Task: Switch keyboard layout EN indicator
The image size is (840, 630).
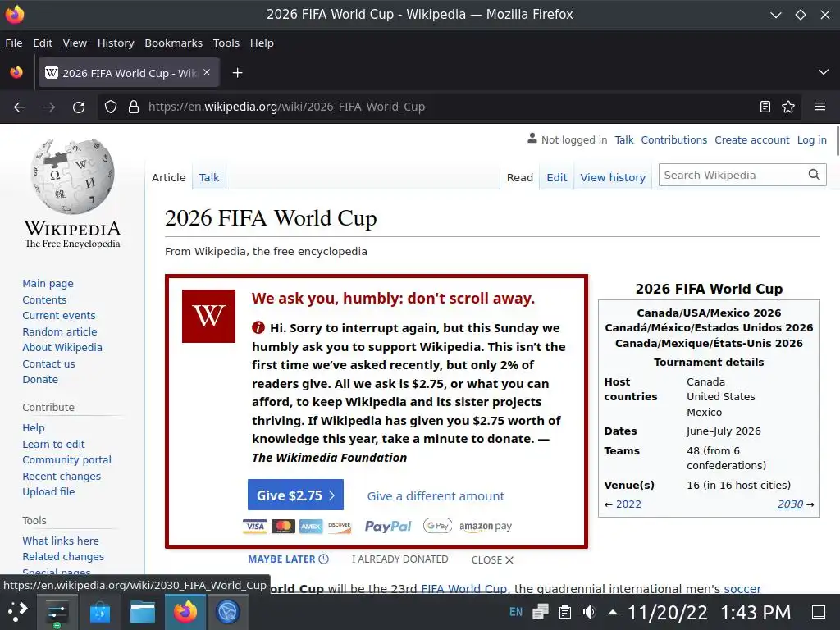Action: point(516,612)
